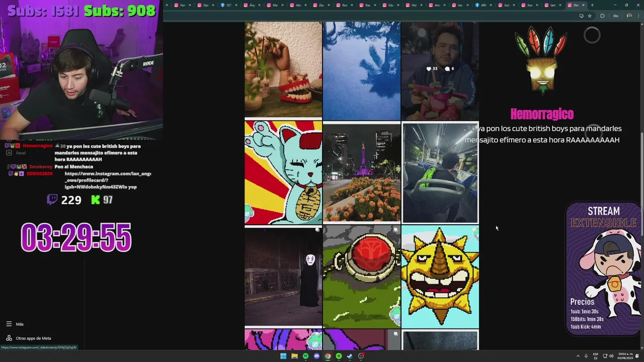This screenshot has height=362, width=644.
Task: Open the ESP language switcher
Action: 596,356
